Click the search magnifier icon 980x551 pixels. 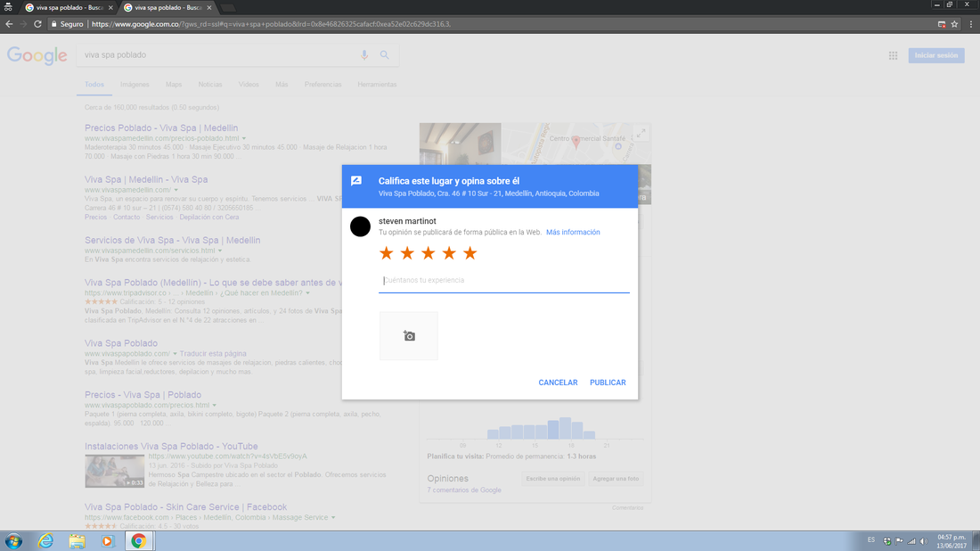384,55
